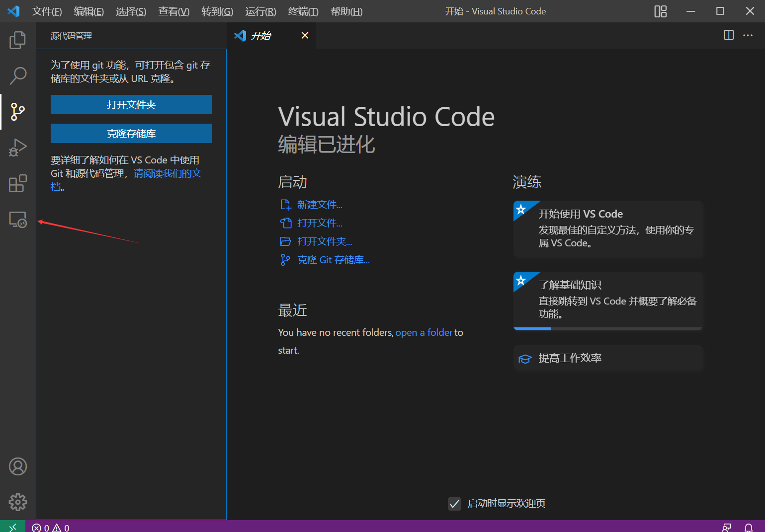Screen dimensions: 765x532
Task: Open the 帮助(H) menu
Action: 346,11
